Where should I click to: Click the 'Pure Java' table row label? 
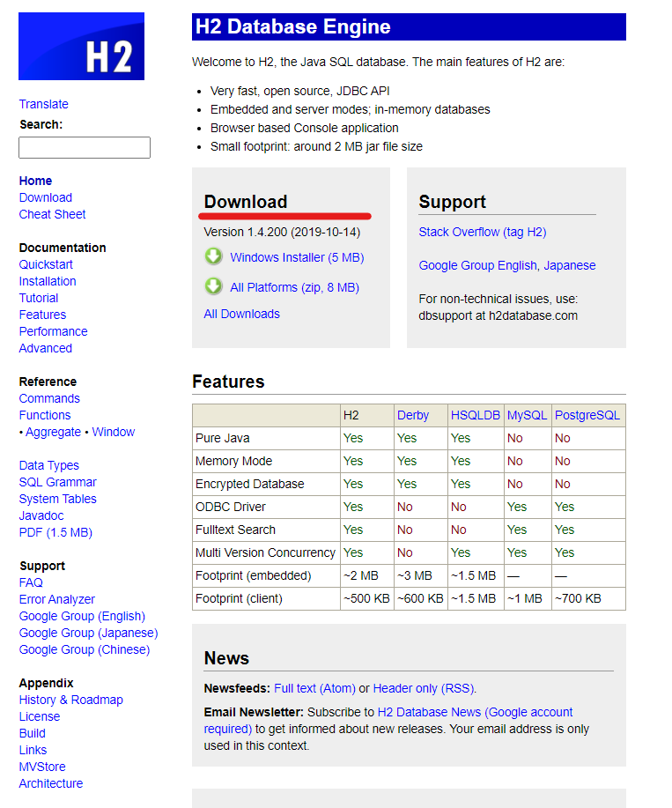tap(223, 438)
